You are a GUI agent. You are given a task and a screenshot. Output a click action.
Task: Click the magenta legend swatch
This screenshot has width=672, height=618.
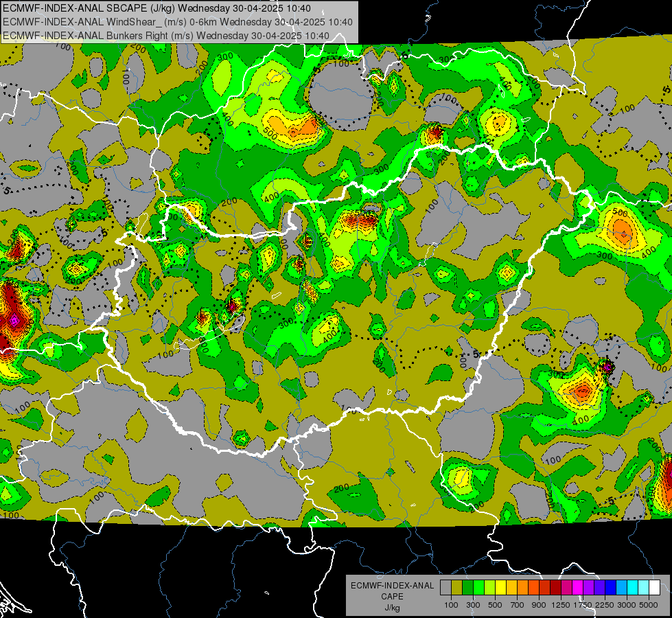pyautogui.click(x=577, y=587)
